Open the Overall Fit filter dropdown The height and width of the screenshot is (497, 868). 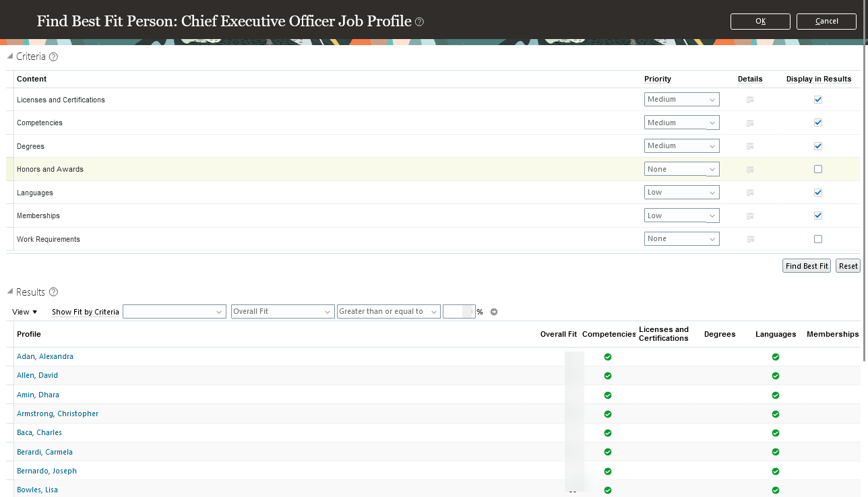point(282,312)
